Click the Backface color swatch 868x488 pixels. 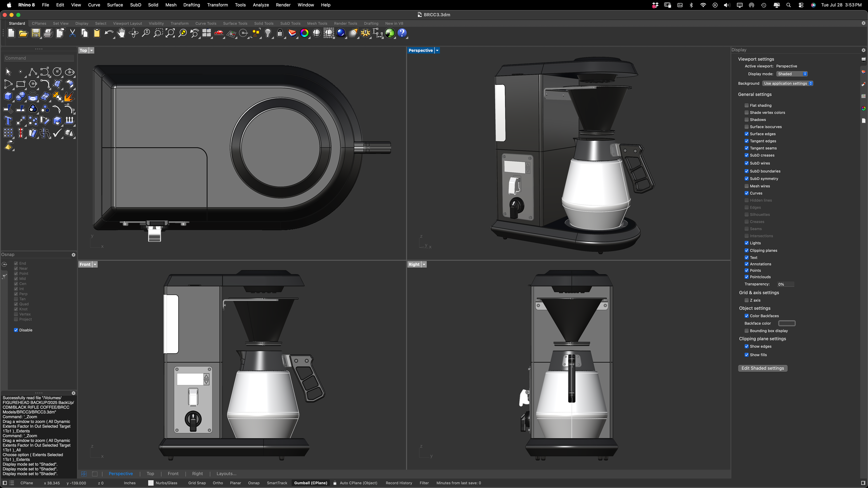tap(787, 323)
